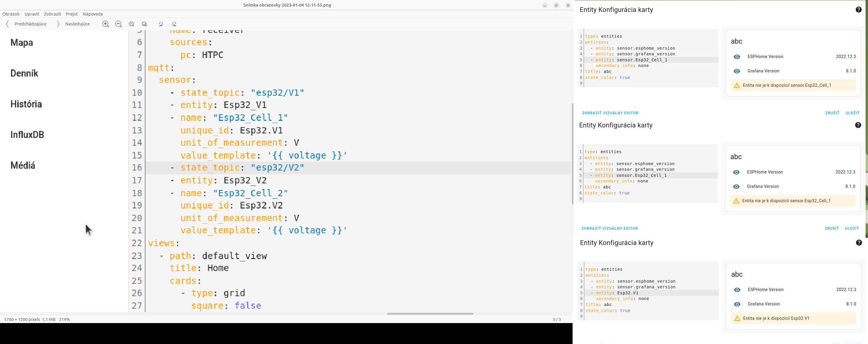The width and height of the screenshot is (868, 344).
Task: Open the Nápoveda menu
Action: (92, 14)
